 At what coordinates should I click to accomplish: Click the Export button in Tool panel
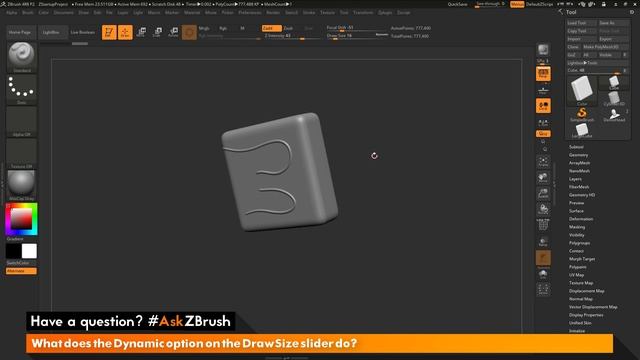[x=613, y=39]
